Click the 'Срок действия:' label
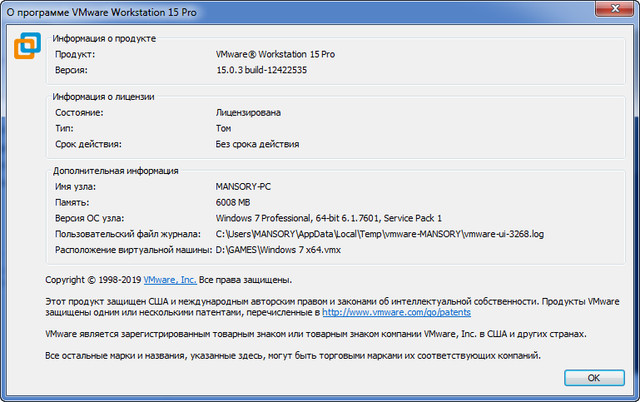This screenshot has height=402, width=640. click(x=88, y=144)
